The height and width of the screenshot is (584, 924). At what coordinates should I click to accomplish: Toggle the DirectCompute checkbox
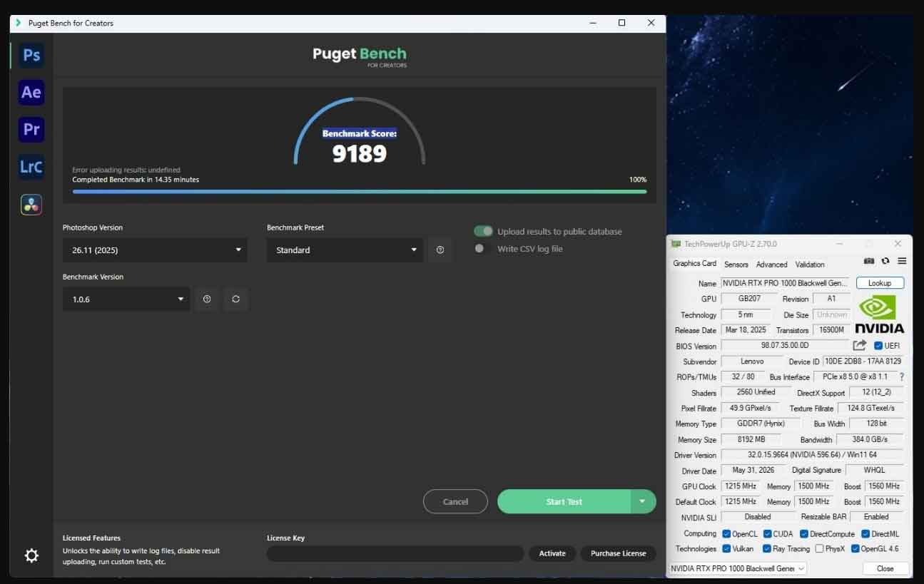803,533
